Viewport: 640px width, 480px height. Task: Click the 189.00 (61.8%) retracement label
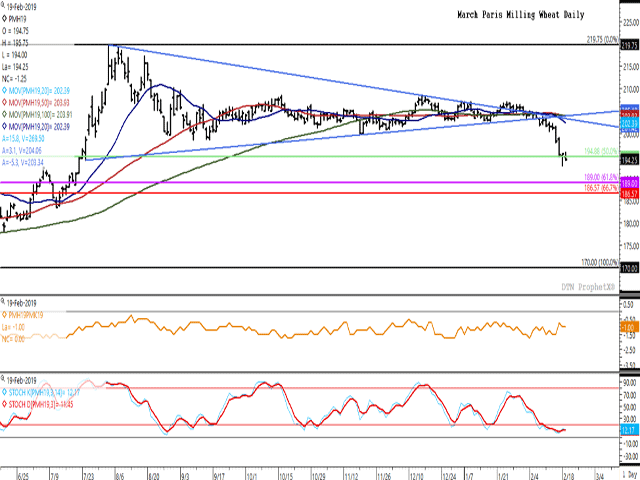pos(601,177)
